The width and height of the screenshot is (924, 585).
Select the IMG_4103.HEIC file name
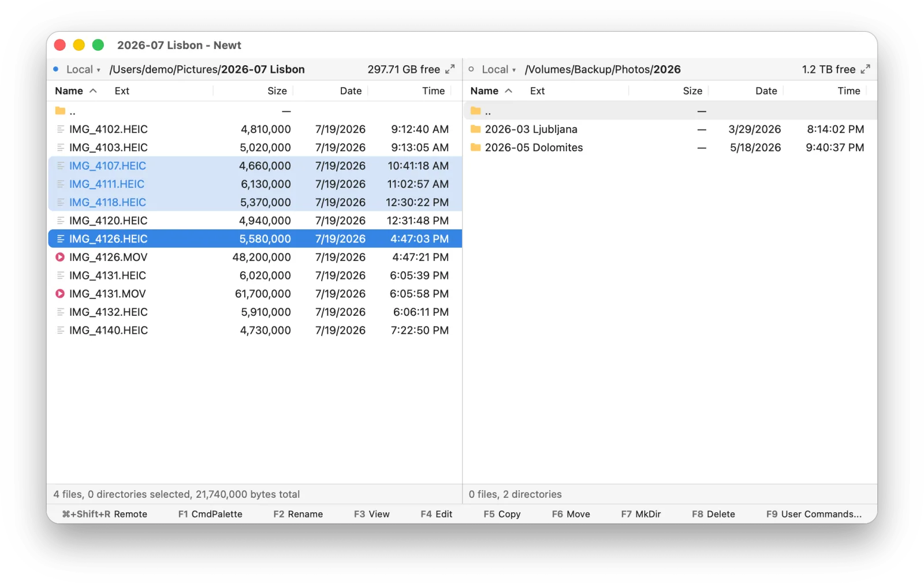109,148
